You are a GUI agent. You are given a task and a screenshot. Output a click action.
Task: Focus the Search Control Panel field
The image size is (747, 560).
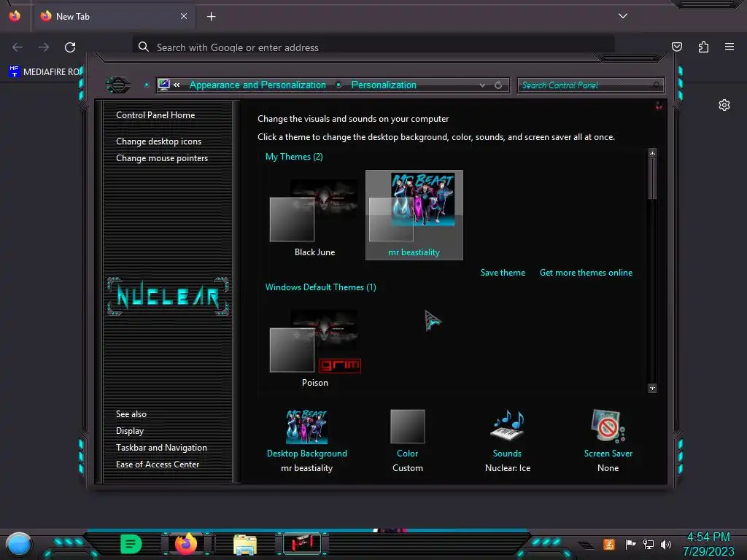[591, 85]
